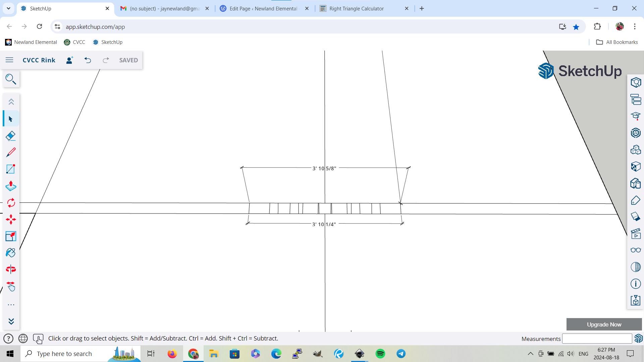Select the Orbit tool
Screen dimensions: 644x362
pyautogui.click(x=11, y=269)
